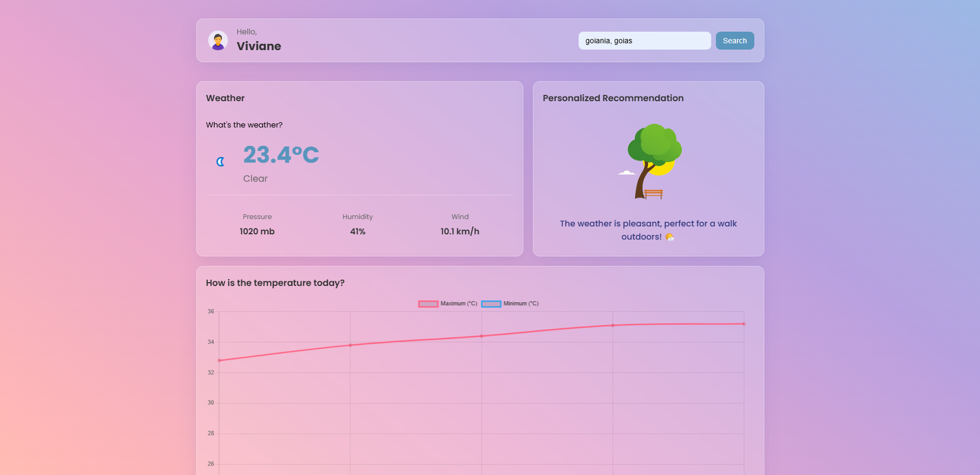Click the 'Minimum (°C)' legend label
Image resolution: width=980 pixels, height=475 pixels.
521,304
